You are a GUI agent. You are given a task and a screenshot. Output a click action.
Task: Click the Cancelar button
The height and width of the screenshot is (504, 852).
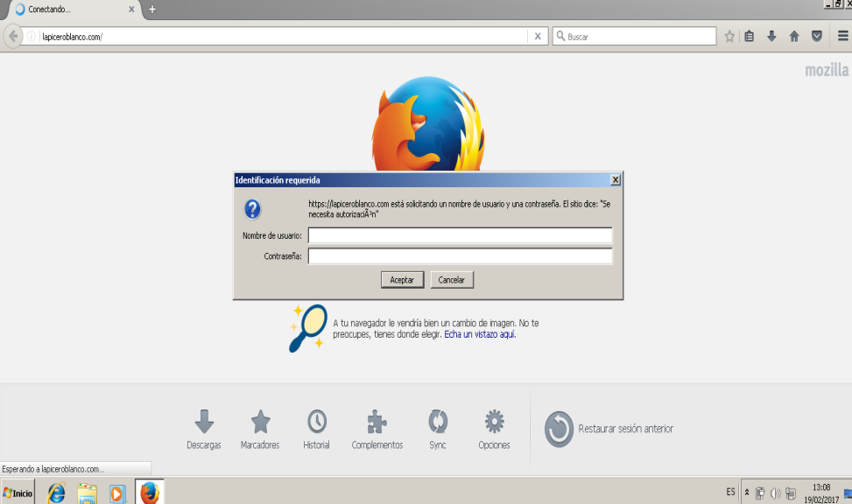(x=452, y=280)
